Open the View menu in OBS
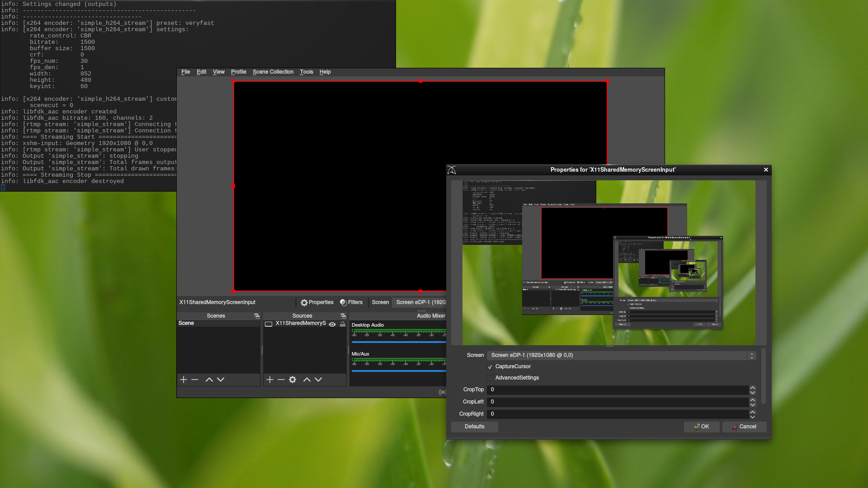Image resolution: width=868 pixels, height=488 pixels. click(218, 72)
